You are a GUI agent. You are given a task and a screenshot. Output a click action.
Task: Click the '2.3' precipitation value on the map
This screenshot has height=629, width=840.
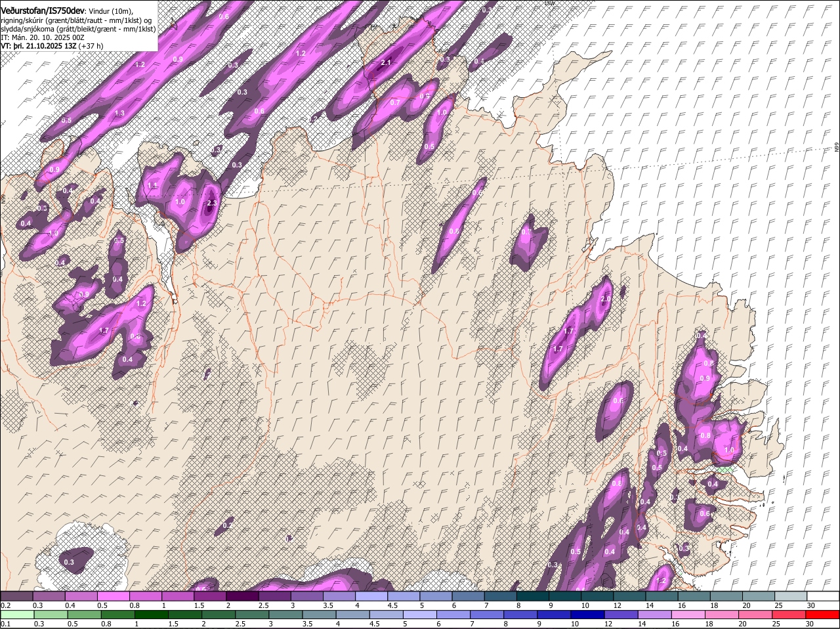211,204
